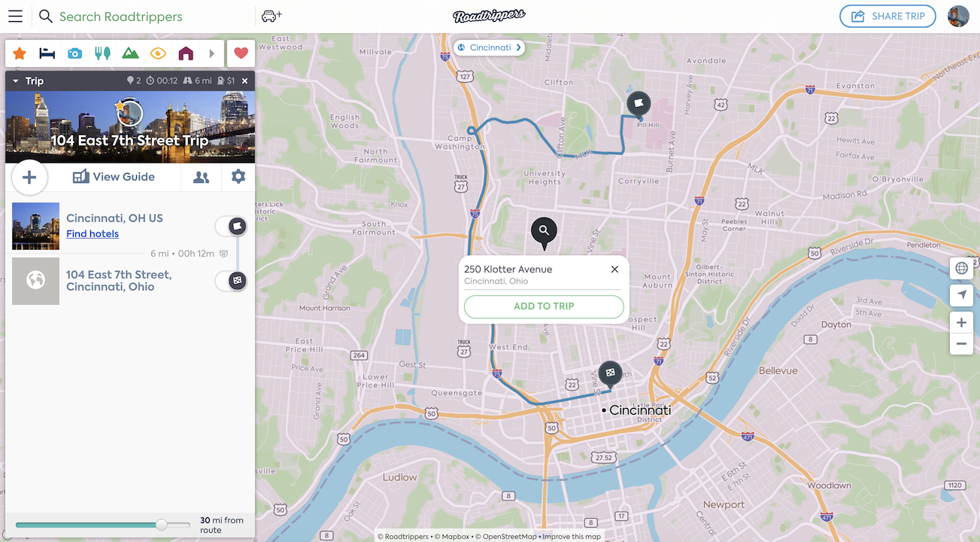Image resolution: width=980 pixels, height=542 pixels.
Task: Open trip collaborators people icon
Action: coord(201,177)
